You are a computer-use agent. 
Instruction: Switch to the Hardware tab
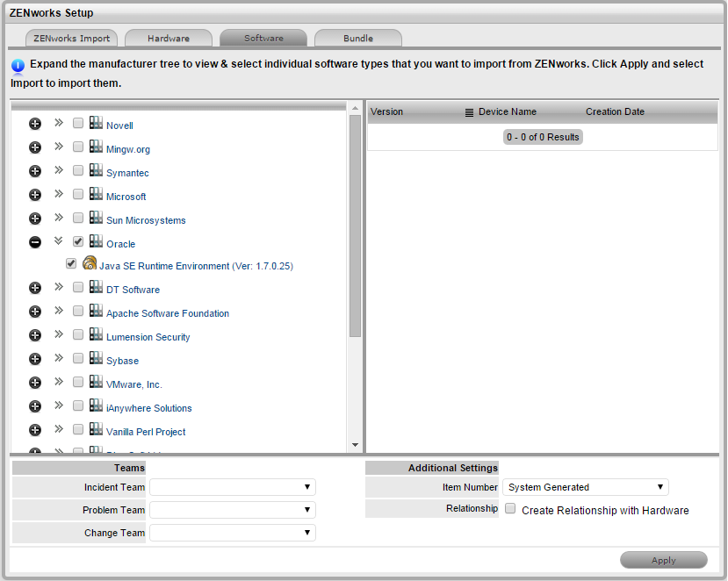(169, 38)
